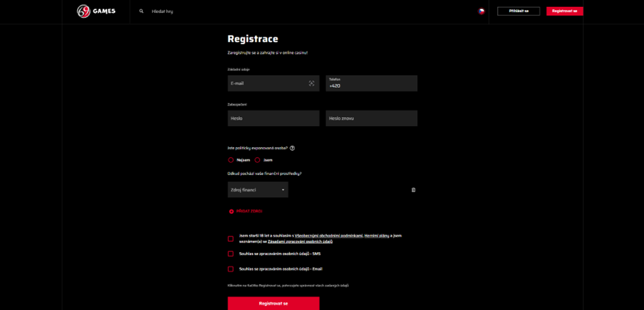Click the Registrace heading
Screen dimensions: 644x310
[253, 39]
